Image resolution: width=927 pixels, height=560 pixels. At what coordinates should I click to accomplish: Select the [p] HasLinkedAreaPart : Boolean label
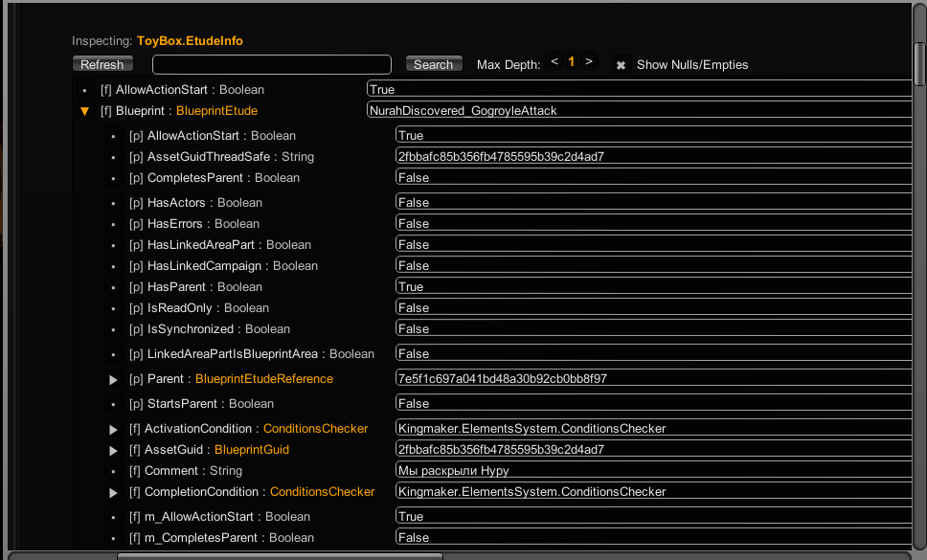coord(220,244)
